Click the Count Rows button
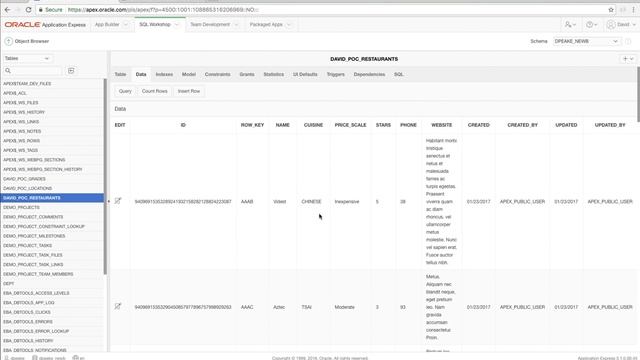The width and height of the screenshot is (640, 360). pyautogui.click(x=155, y=91)
